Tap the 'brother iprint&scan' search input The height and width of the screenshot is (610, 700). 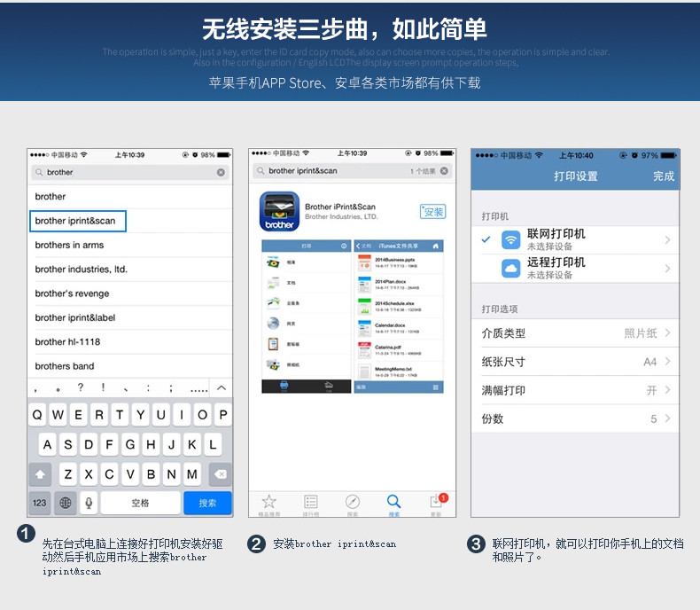tap(353, 170)
